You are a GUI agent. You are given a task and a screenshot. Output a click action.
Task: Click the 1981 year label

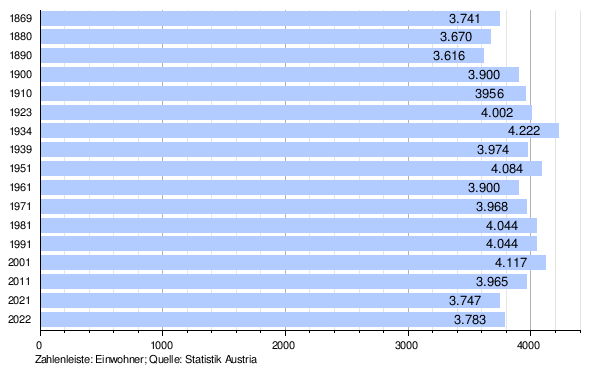click(21, 225)
